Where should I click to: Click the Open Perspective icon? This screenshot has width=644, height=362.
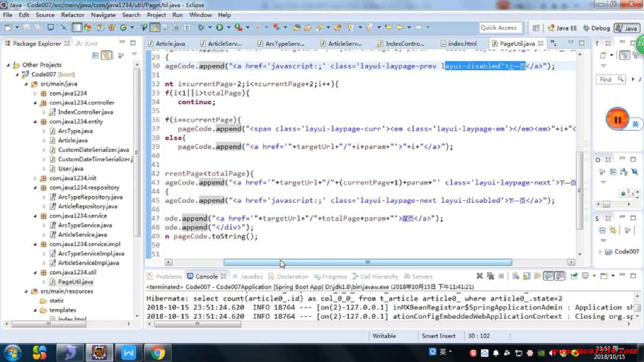(x=536, y=28)
